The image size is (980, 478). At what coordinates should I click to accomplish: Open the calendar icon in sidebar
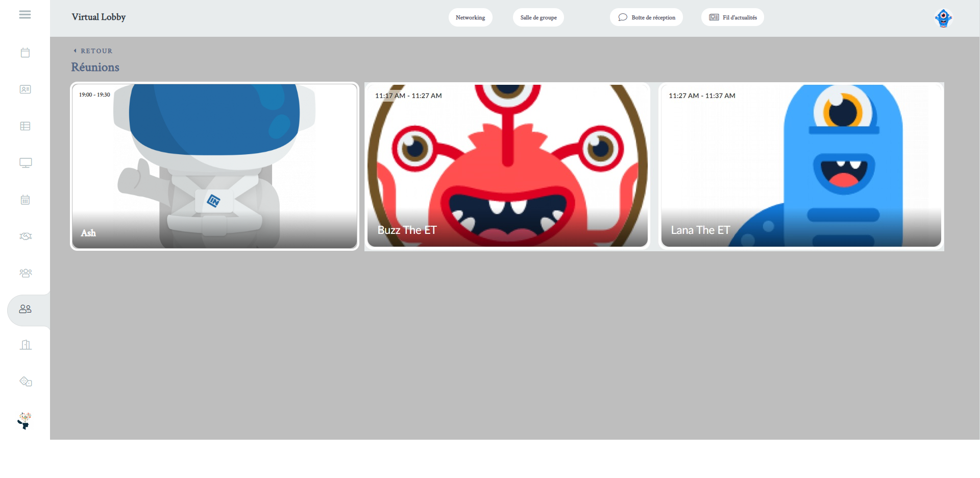(x=25, y=53)
